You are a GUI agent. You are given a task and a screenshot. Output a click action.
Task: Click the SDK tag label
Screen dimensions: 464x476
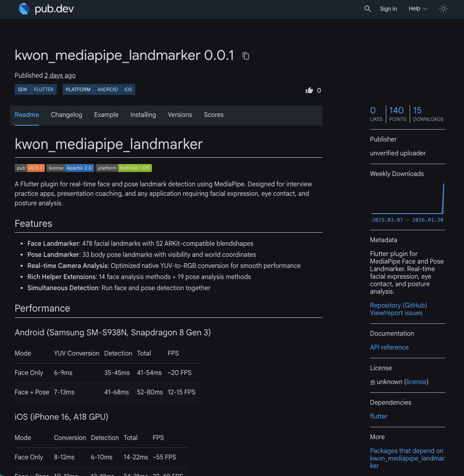pos(23,90)
